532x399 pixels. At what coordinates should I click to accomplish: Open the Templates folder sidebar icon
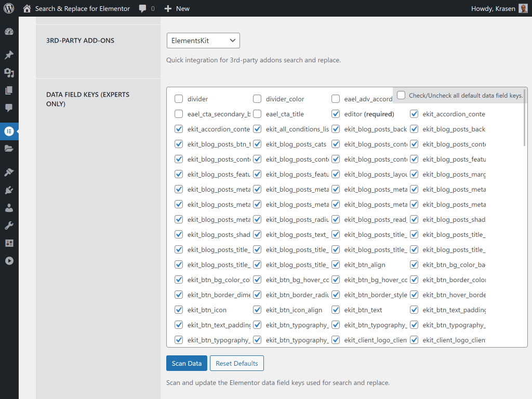click(9, 148)
